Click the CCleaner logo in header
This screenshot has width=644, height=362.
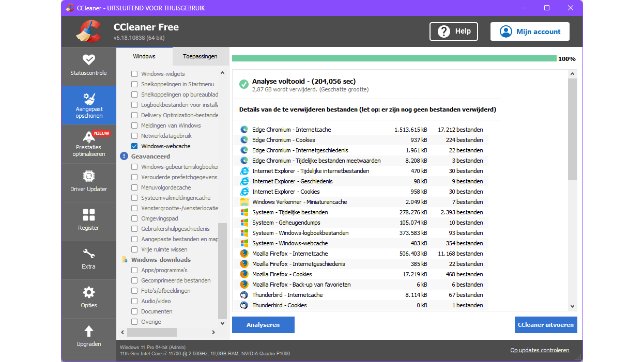88,31
